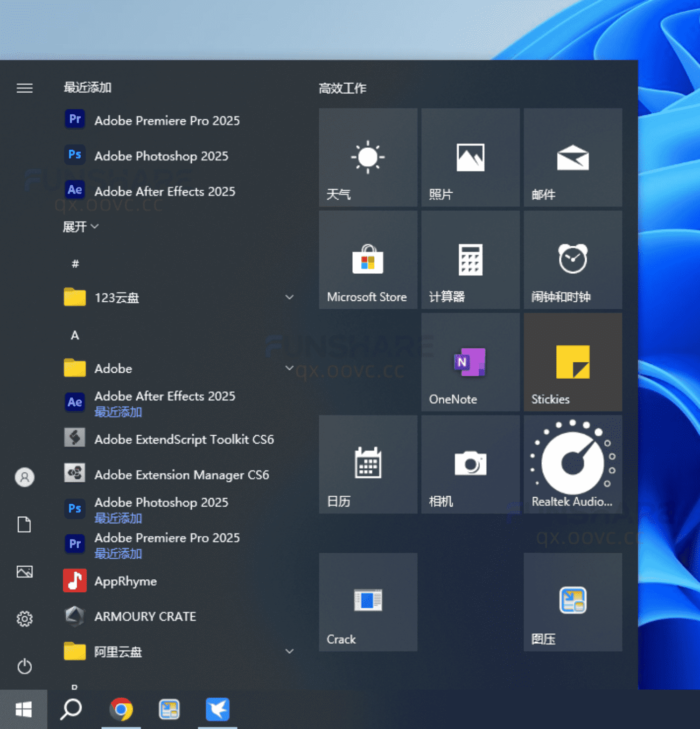This screenshot has width=700, height=729.
Task: Expand the 阿里云盘 folder
Action: [x=290, y=651]
